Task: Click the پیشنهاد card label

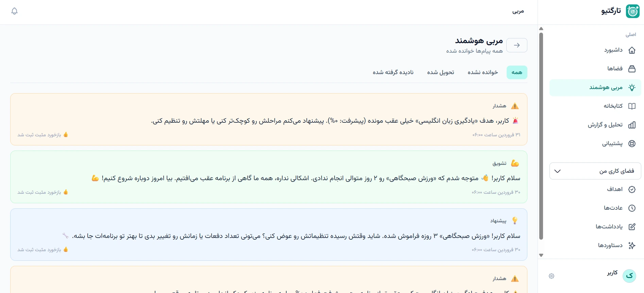Action: 498,221
